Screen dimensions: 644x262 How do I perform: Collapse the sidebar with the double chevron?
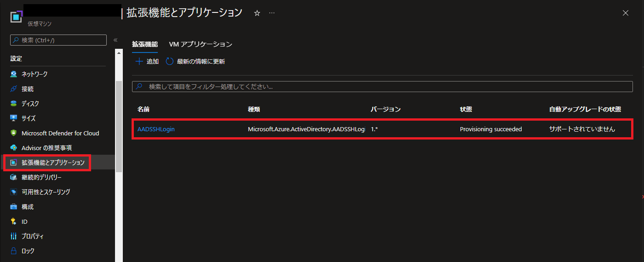115,40
